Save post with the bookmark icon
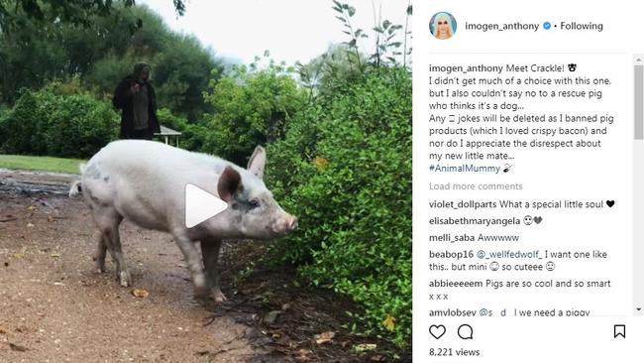Image resolution: width=644 pixels, height=363 pixels. [x=619, y=331]
